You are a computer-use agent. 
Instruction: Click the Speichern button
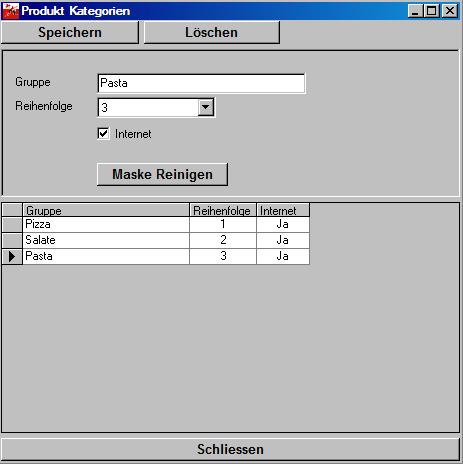70,32
